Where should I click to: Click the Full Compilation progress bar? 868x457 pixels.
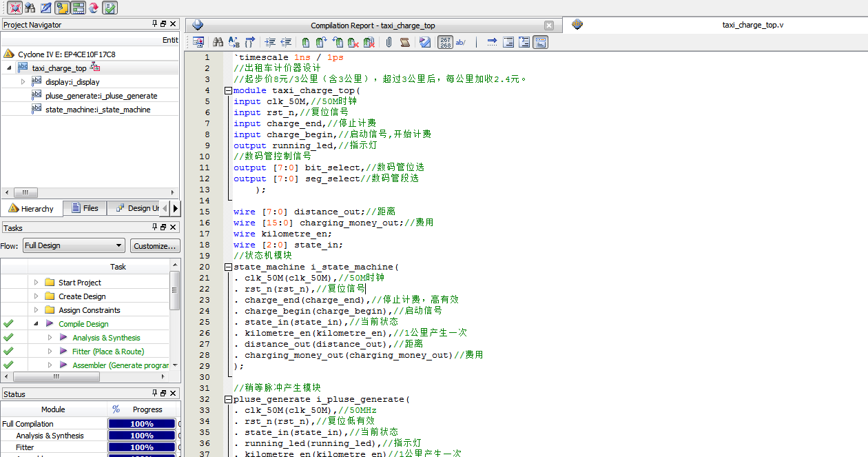(x=142, y=424)
